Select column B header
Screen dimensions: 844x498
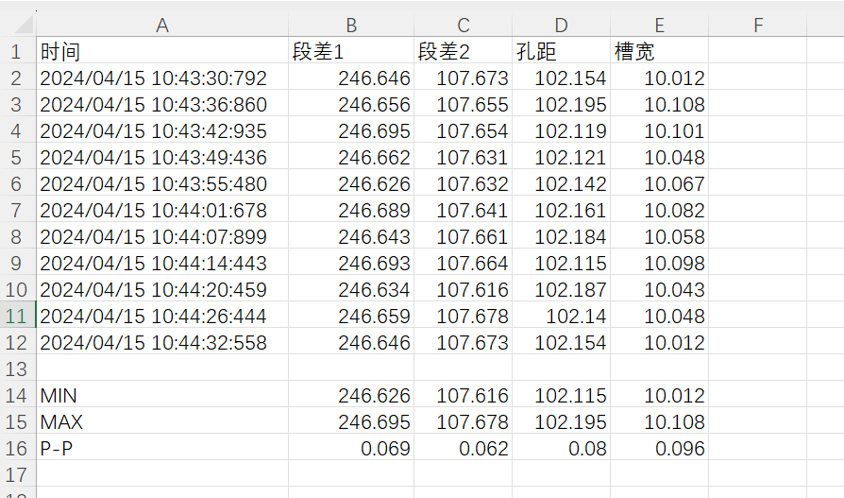point(351,25)
